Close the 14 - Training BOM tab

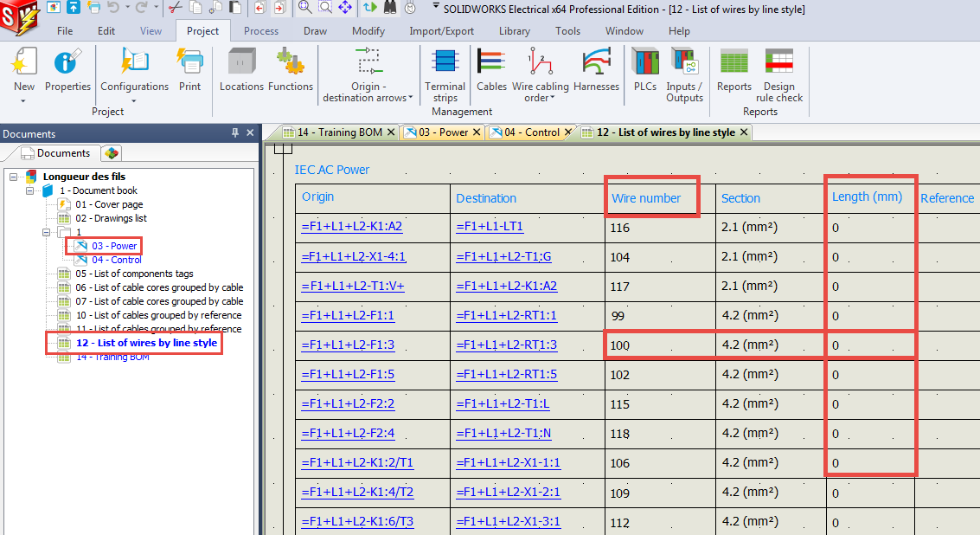tap(391, 132)
